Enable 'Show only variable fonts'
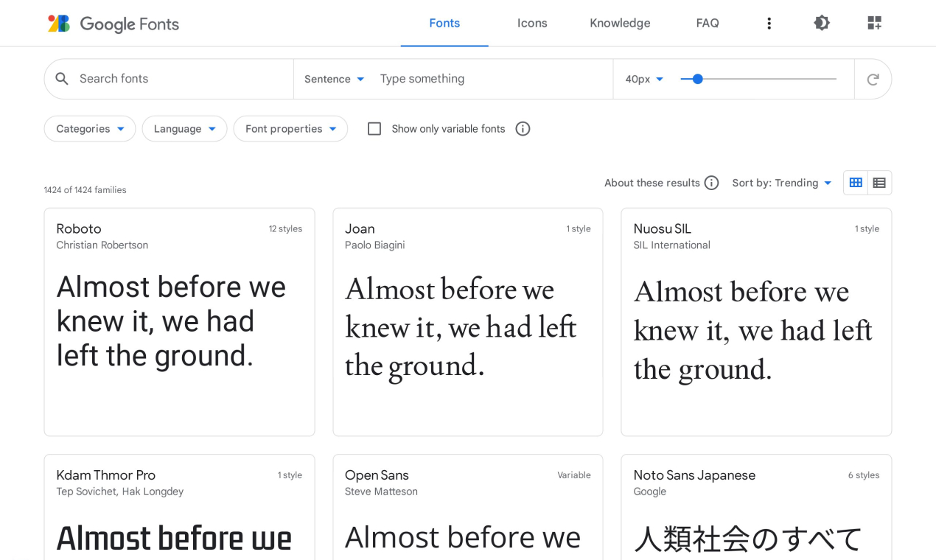936x560 pixels. tap(374, 128)
